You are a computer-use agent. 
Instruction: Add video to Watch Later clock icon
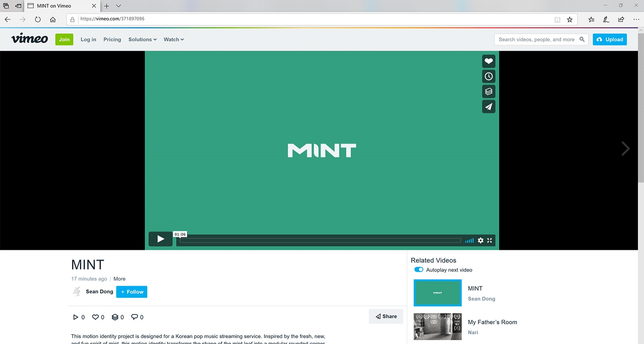pos(489,76)
